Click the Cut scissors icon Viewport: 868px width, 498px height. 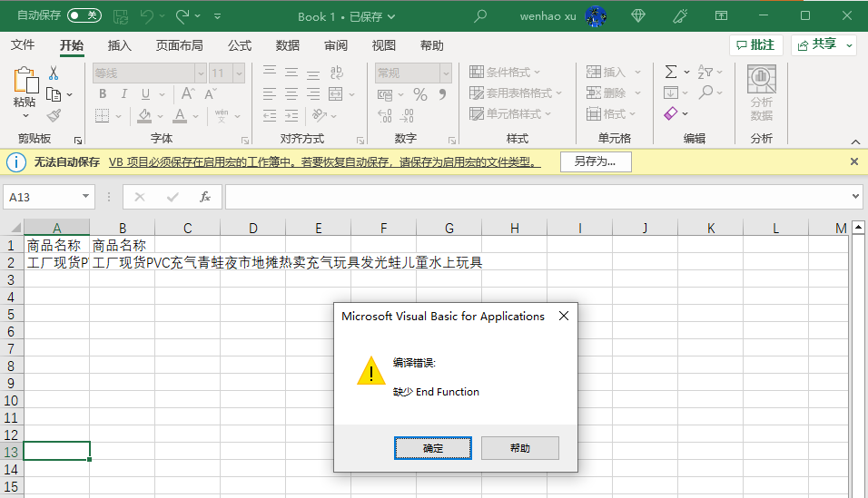[x=54, y=73]
